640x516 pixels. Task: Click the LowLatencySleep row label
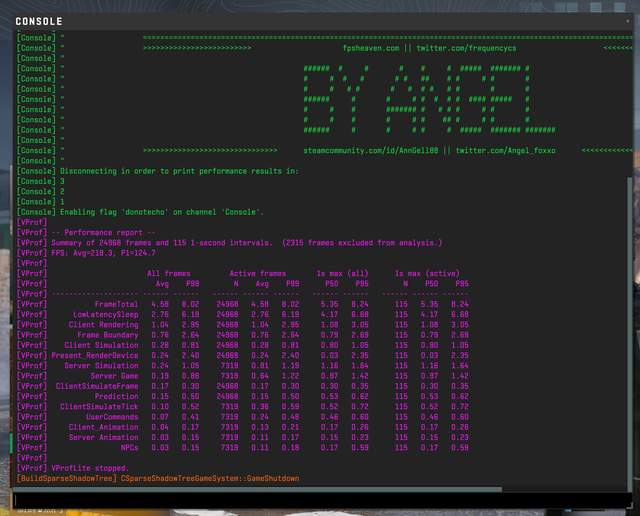tap(105, 314)
